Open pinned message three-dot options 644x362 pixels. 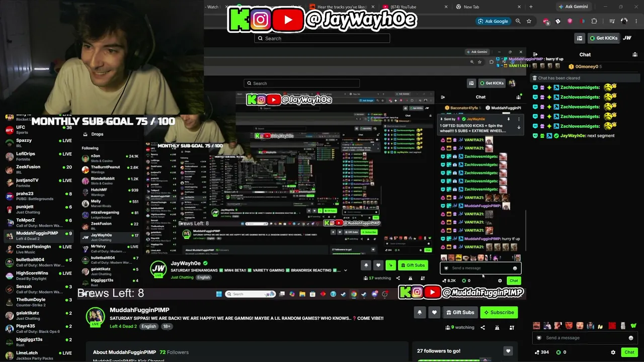click(x=519, y=119)
